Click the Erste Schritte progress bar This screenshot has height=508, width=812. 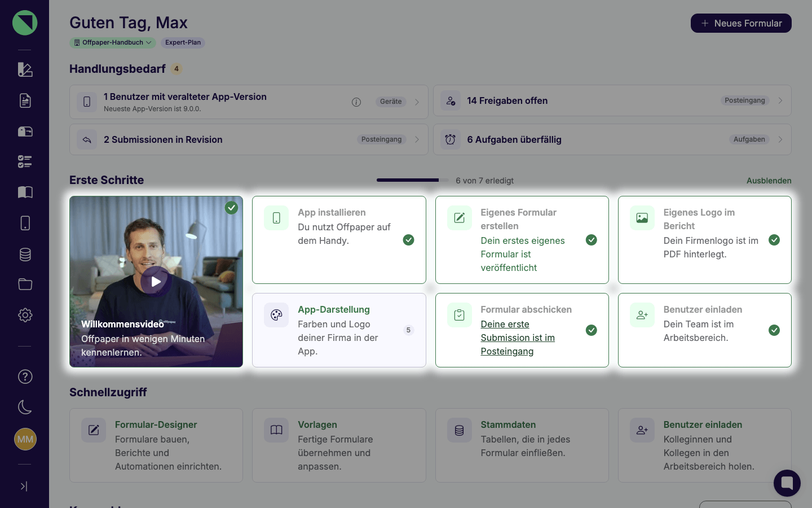coord(413,180)
